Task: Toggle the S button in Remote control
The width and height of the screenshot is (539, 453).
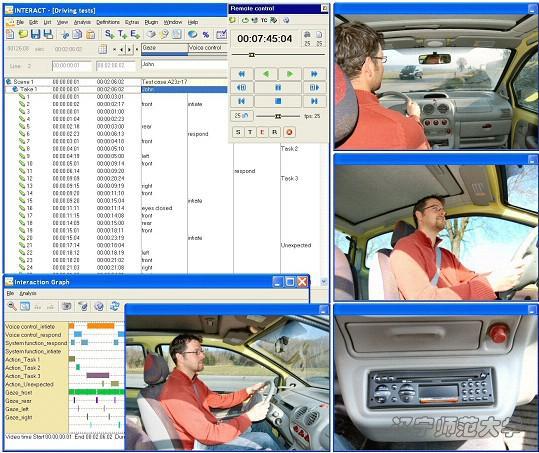Action: pos(238,132)
